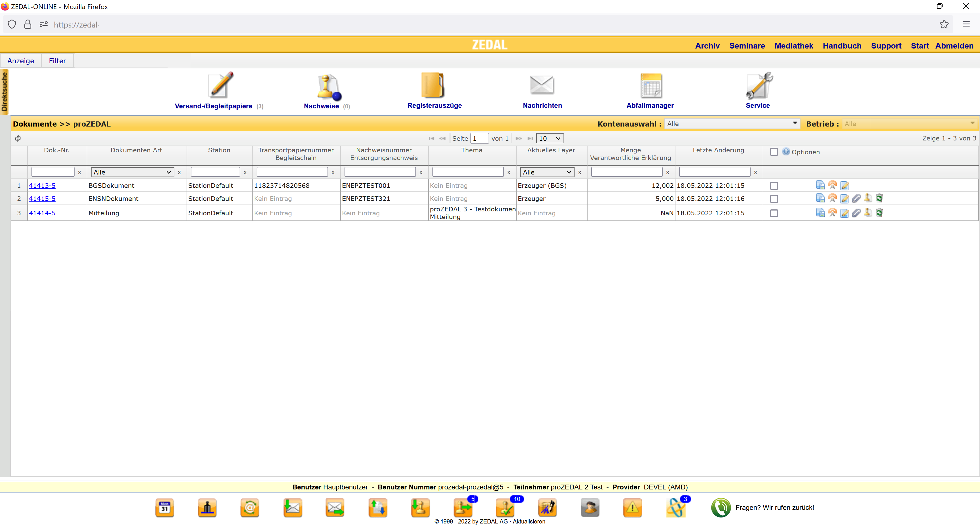Toggle the select-all Optionen checkbox
This screenshot has width=980, height=530.
pyautogui.click(x=774, y=152)
